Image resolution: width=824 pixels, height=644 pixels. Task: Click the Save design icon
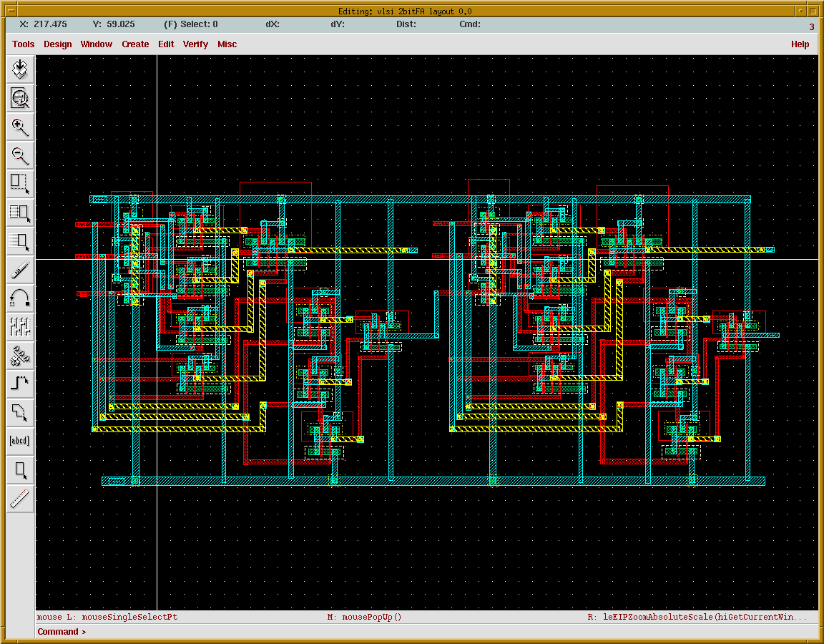20,69
